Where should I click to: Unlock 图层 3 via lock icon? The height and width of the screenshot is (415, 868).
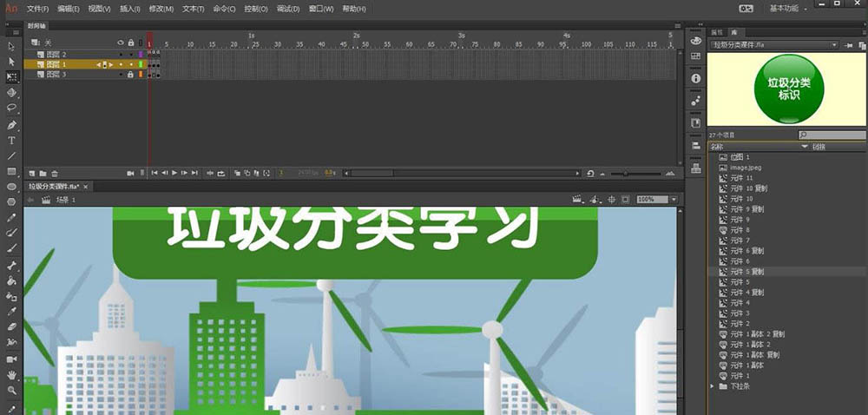tap(131, 74)
